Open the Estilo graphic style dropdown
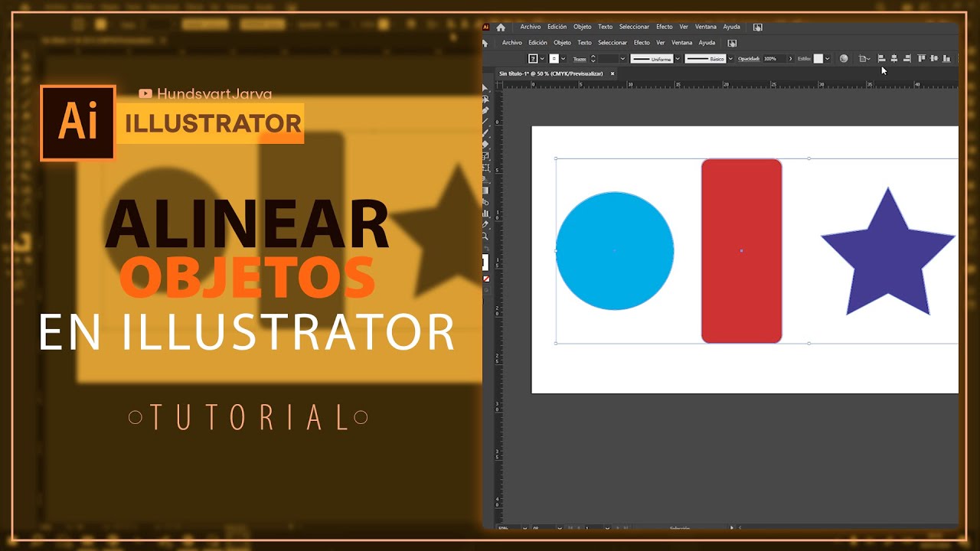Screen dimensions: 980x551 tap(827, 58)
